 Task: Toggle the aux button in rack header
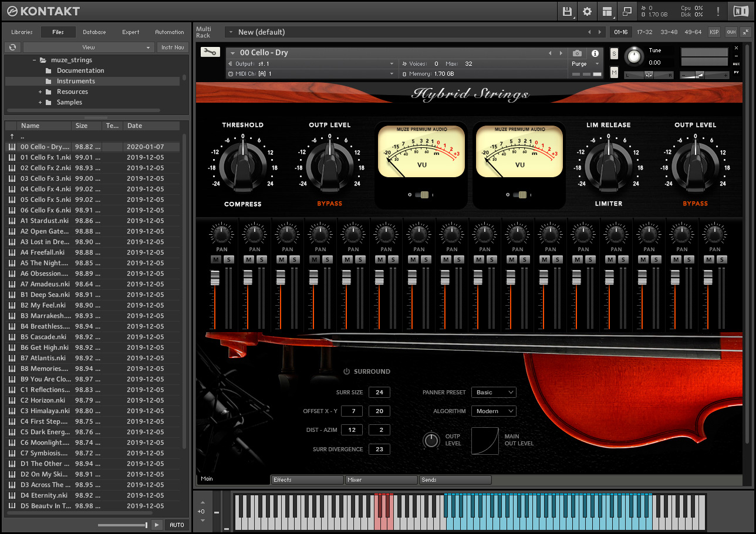(731, 32)
